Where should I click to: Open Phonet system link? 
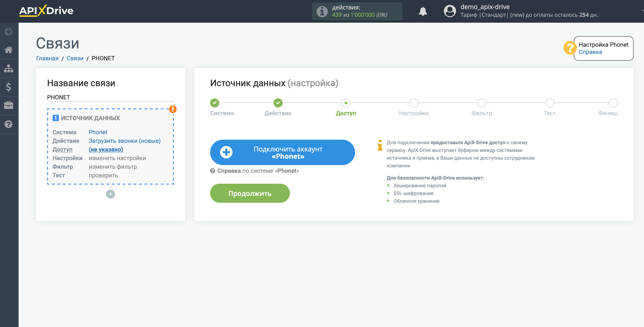tap(98, 132)
